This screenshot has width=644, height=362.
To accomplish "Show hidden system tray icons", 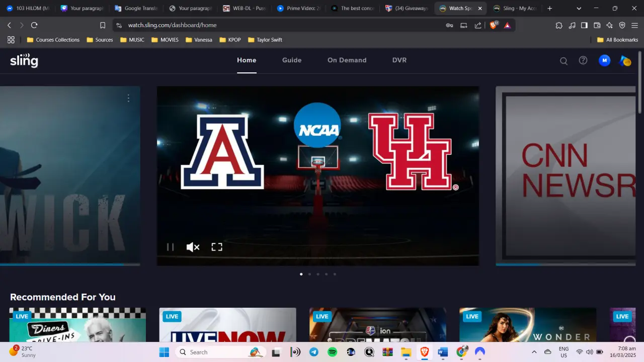I will 534,352.
